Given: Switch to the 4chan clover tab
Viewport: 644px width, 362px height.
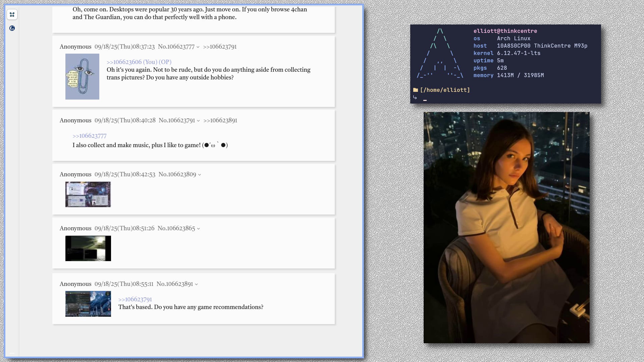Looking at the screenshot, I should [12, 14].
